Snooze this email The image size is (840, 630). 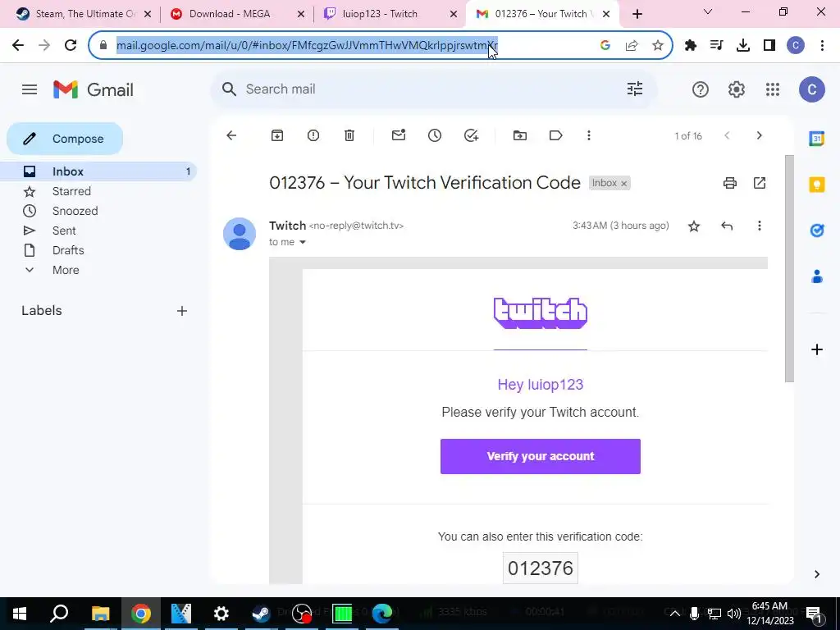click(x=435, y=135)
